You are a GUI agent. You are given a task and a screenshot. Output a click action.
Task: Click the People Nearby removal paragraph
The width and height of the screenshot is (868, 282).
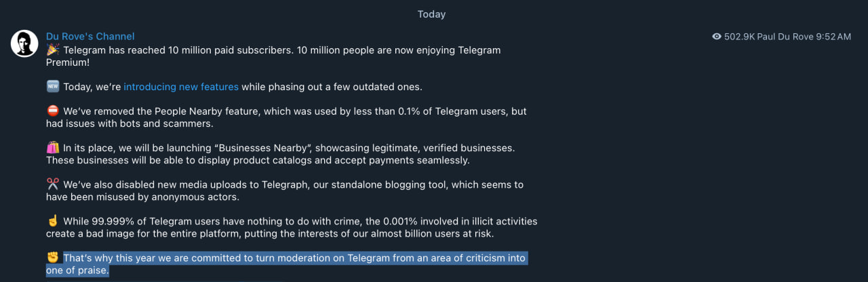click(294, 112)
